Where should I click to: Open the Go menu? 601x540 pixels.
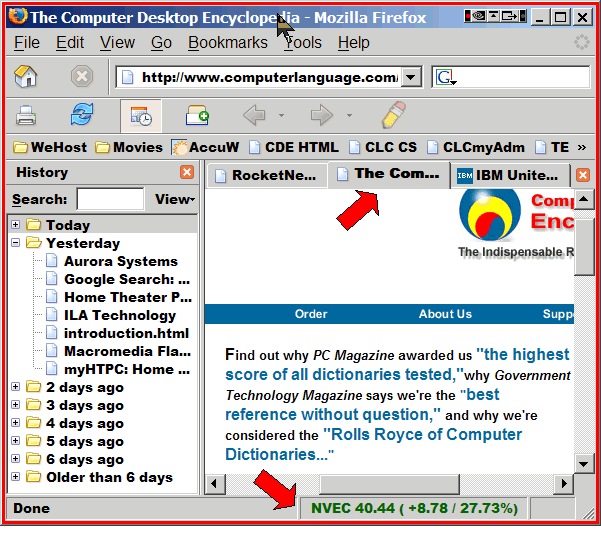pos(161,43)
